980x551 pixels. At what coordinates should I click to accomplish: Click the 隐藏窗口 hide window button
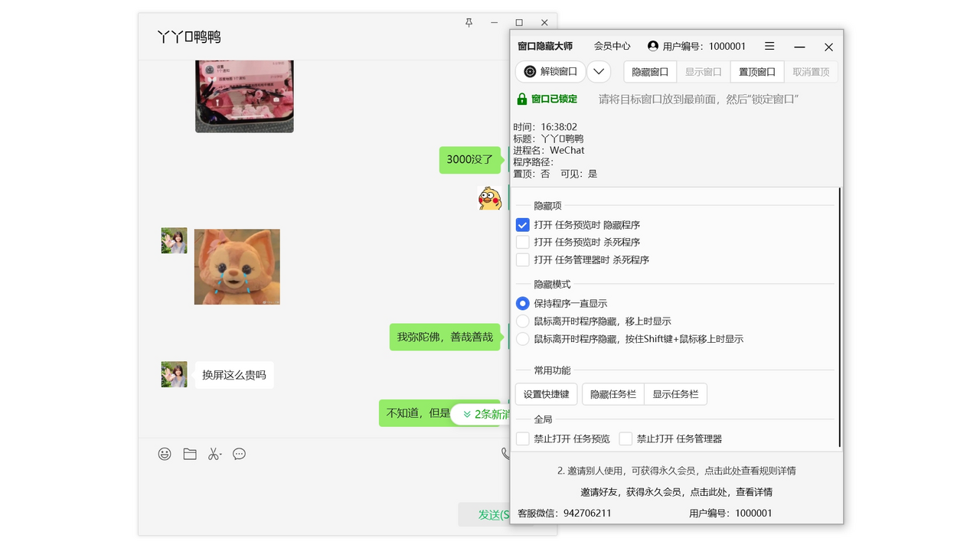pyautogui.click(x=649, y=71)
